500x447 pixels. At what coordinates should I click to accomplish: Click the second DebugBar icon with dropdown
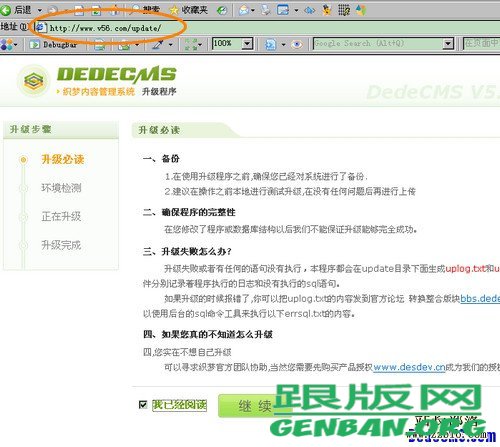[x=124, y=44]
